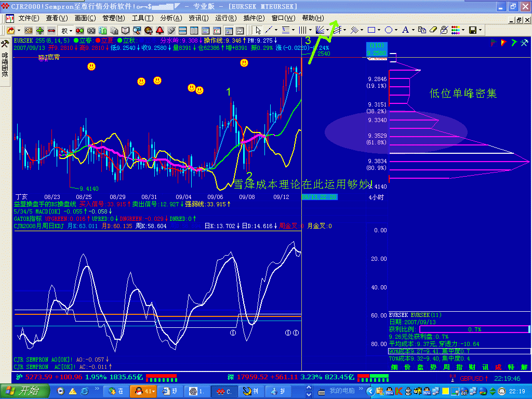Toggle the 成 cost distribution tab
Screen dimensions: 532x399
498,367
